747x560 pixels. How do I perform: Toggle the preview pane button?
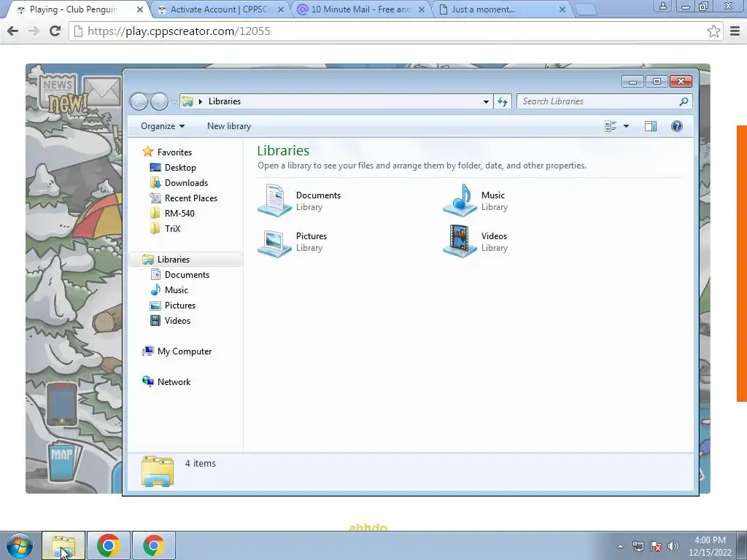[650, 126]
